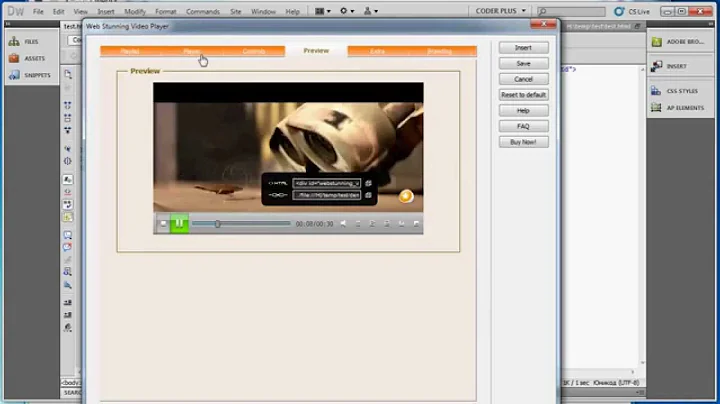Switch to the Branding tab
The image size is (720, 404).
click(439, 51)
